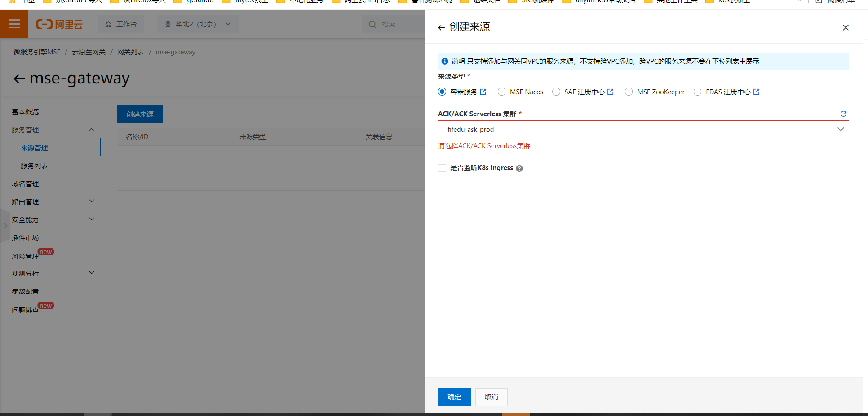868x416 pixels.
Task: Open 基本概览 in the sidebar
Action: [25, 112]
